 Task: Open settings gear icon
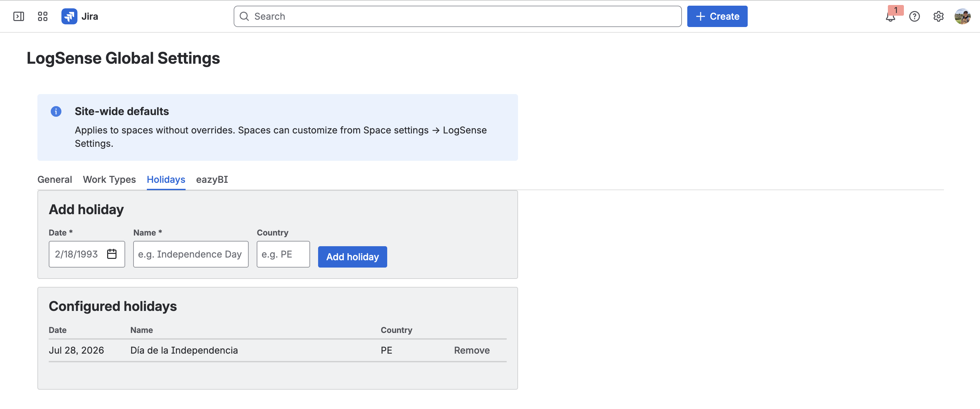(x=939, y=16)
